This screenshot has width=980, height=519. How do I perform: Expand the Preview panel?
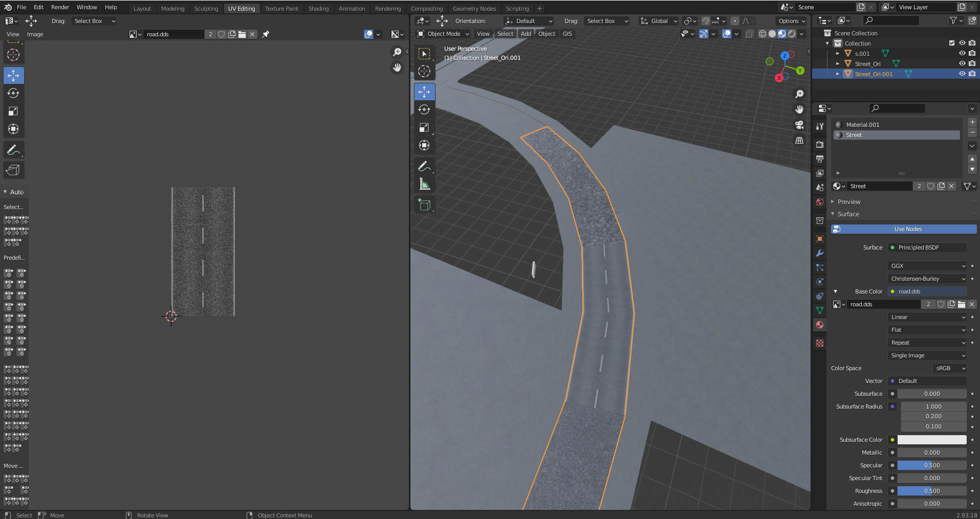click(x=849, y=201)
